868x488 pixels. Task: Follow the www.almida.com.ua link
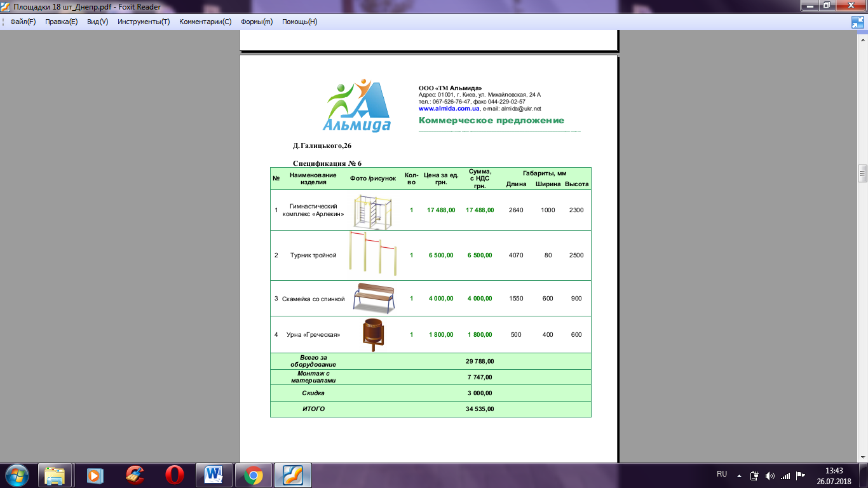(449, 109)
